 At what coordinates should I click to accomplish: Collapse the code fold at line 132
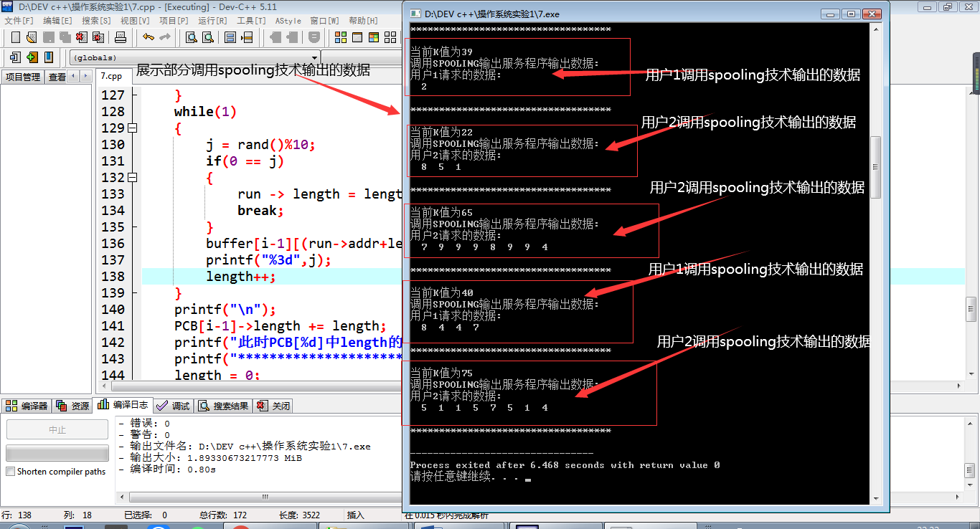click(x=131, y=177)
